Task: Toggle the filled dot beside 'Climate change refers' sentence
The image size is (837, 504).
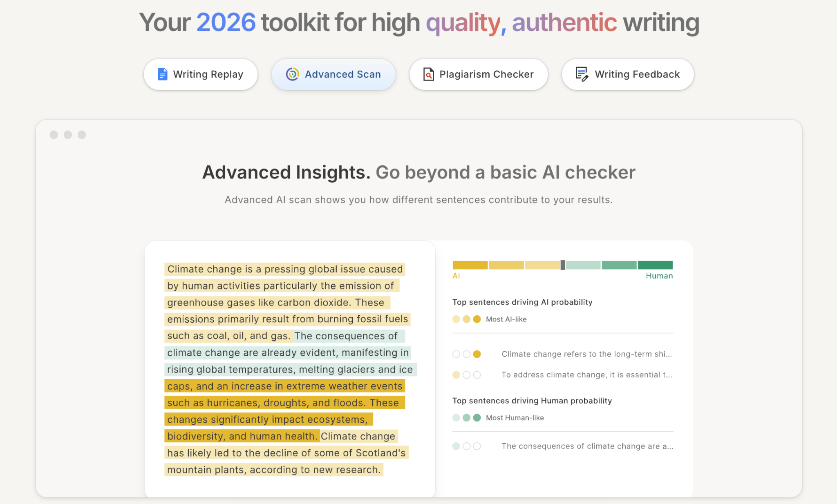Action: point(478,354)
